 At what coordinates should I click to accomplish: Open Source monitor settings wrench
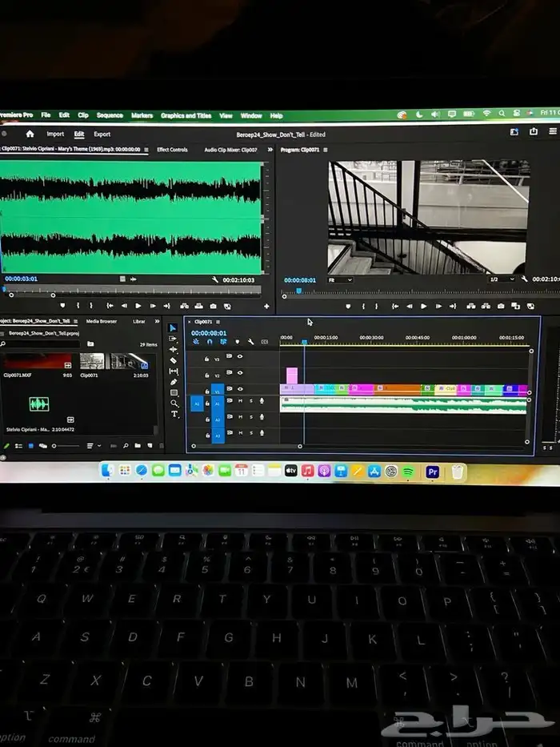[x=214, y=279]
